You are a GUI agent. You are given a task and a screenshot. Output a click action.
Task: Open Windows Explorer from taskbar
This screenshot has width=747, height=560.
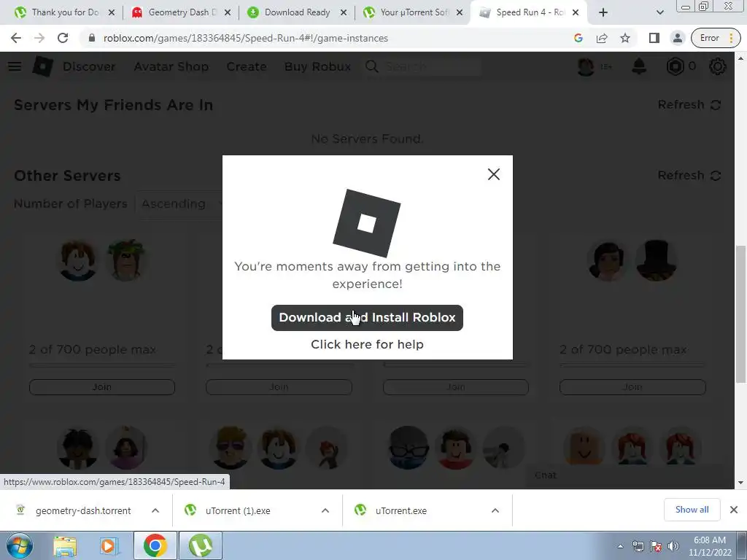[65, 545]
